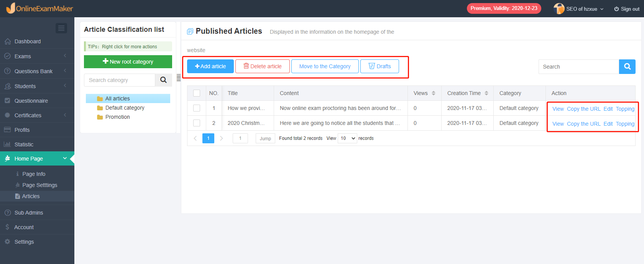Open the Statistic menu item

click(x=37, y=144)
